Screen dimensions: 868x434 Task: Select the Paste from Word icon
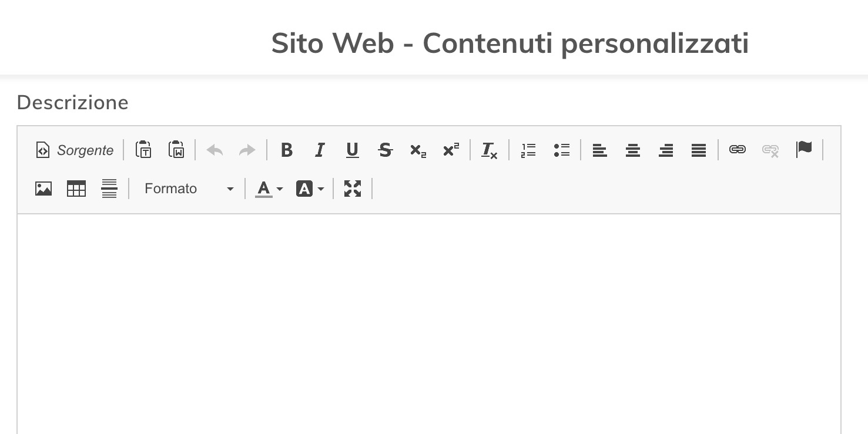tap(175, 150)
